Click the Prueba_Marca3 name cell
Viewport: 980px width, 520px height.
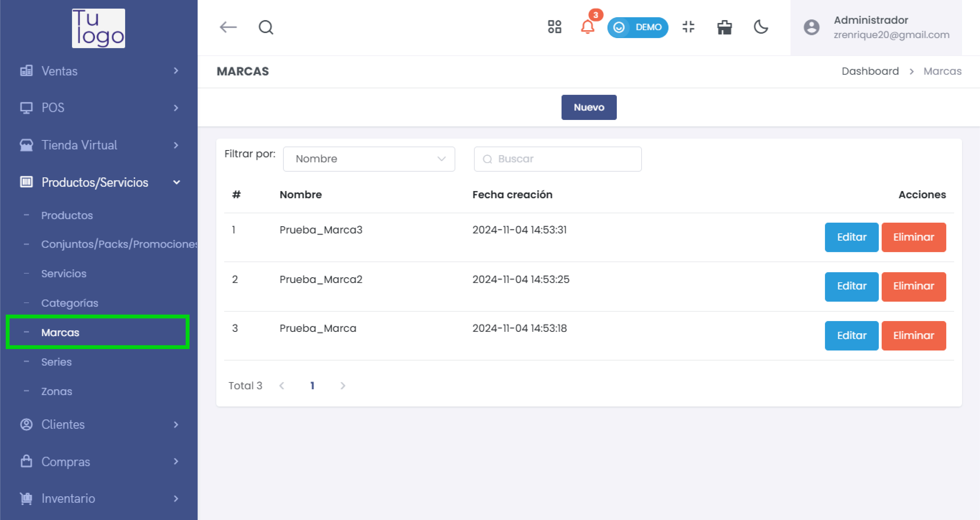coord(321,230)
